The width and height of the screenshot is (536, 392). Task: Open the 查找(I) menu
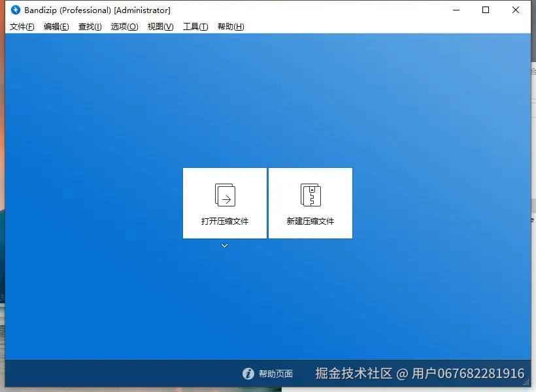pos(90,27)
